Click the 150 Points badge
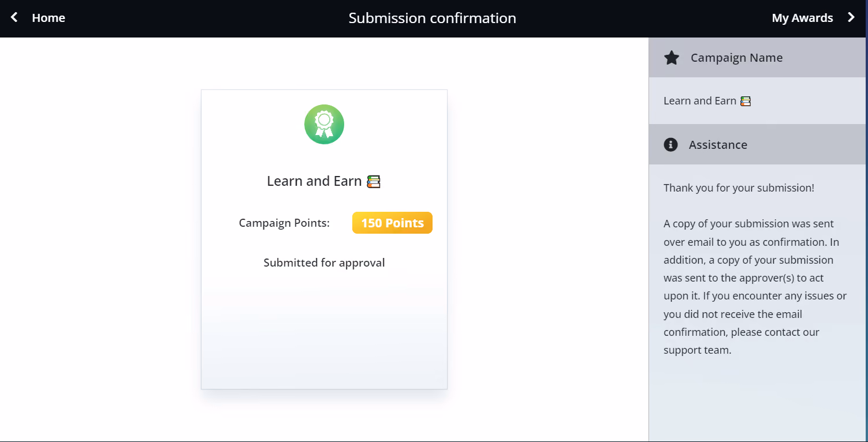 (x=392, y=223)
